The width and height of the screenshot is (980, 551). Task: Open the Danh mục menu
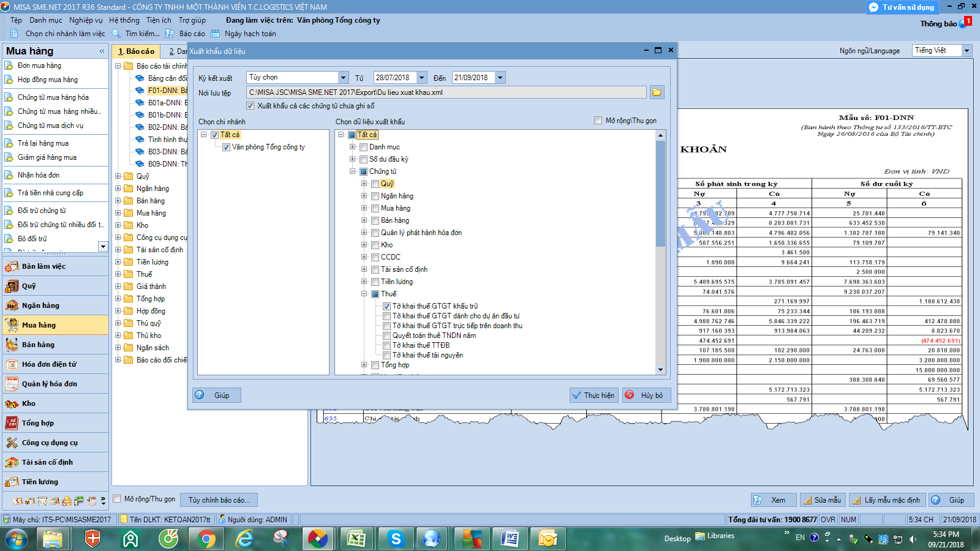pos(45,20)
